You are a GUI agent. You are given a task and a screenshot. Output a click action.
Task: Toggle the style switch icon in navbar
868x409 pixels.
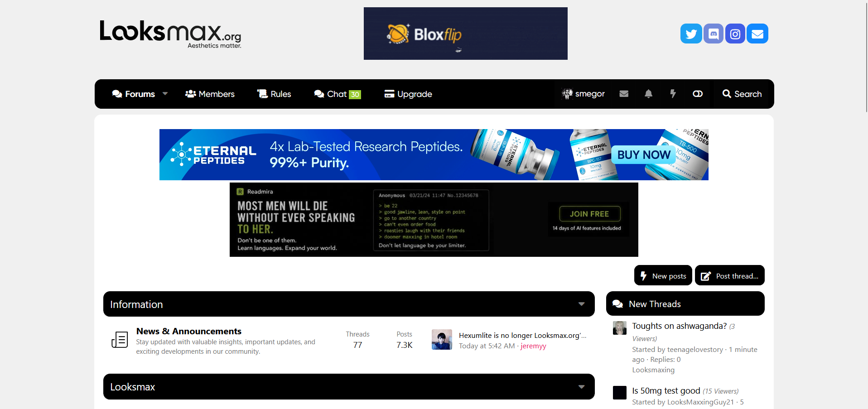click(x=698, y=94)
